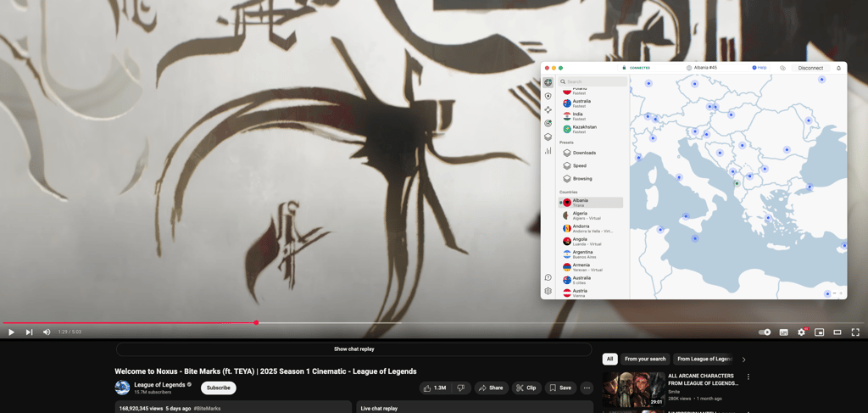Select Kazakhstan Fastest recent connection
The width and height of the screenshot is (868, 413).
591,129
